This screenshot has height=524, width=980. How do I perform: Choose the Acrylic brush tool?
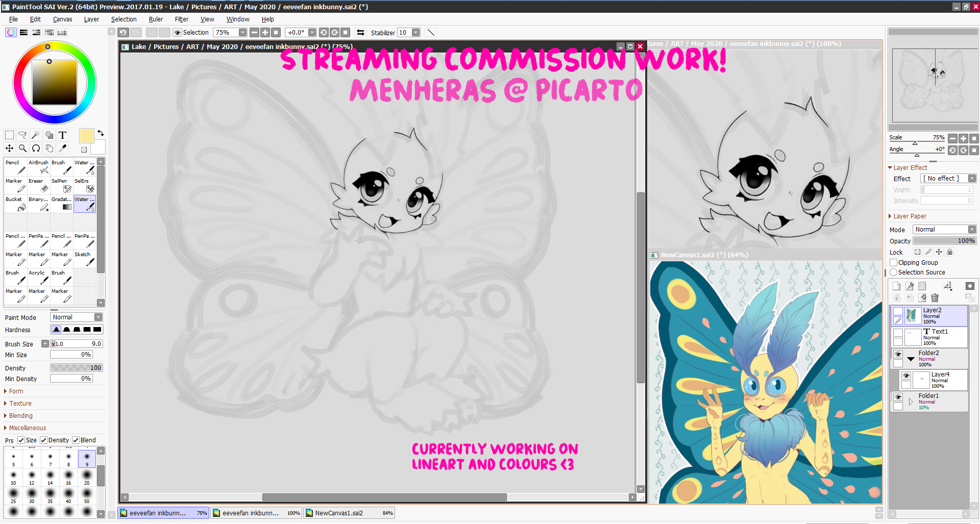point(39,278)
